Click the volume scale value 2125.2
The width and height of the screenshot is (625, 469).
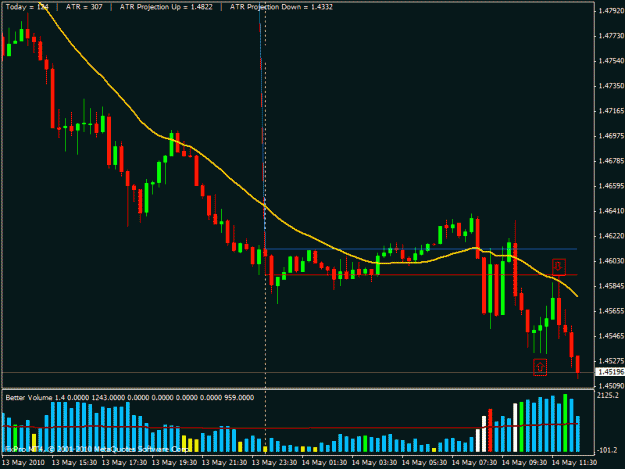[x=607, y=395]
